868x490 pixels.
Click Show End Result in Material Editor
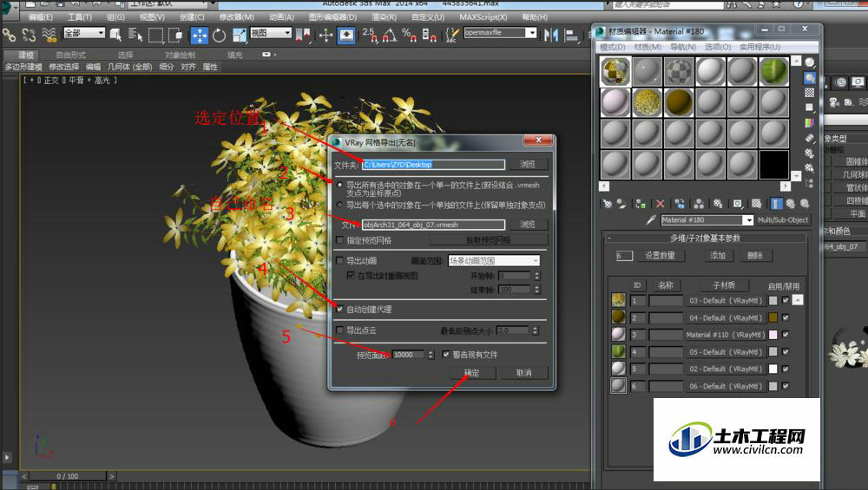point(776,204)
